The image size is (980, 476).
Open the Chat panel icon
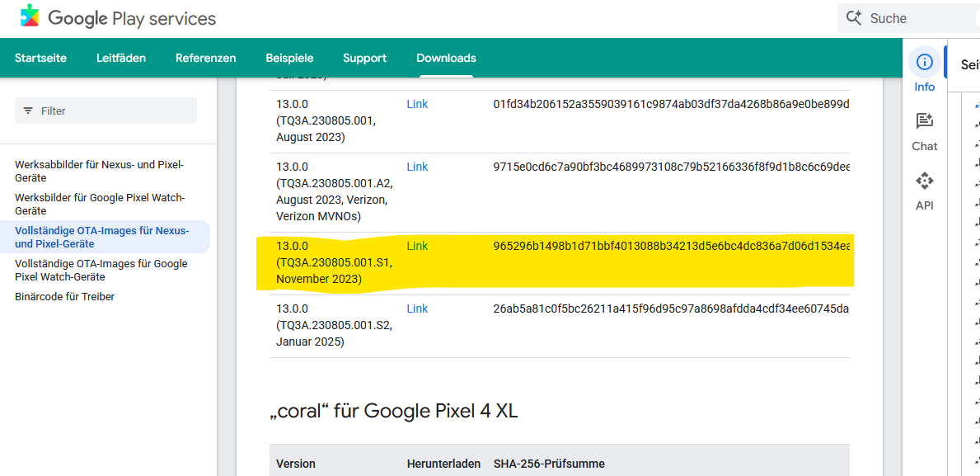pos(925,122)
